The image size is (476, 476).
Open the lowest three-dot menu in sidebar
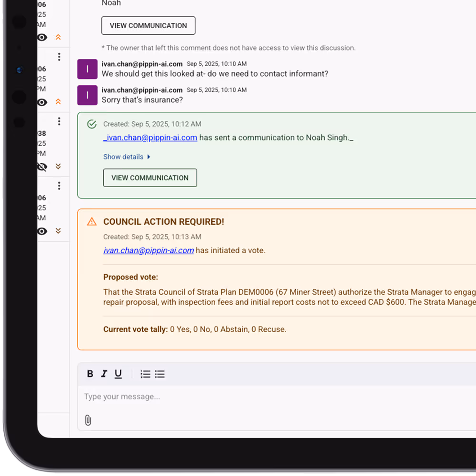point(59,186)
